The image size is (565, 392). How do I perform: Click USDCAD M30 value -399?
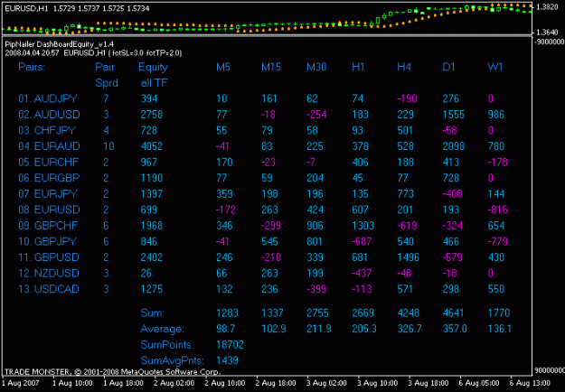point(316,289)
